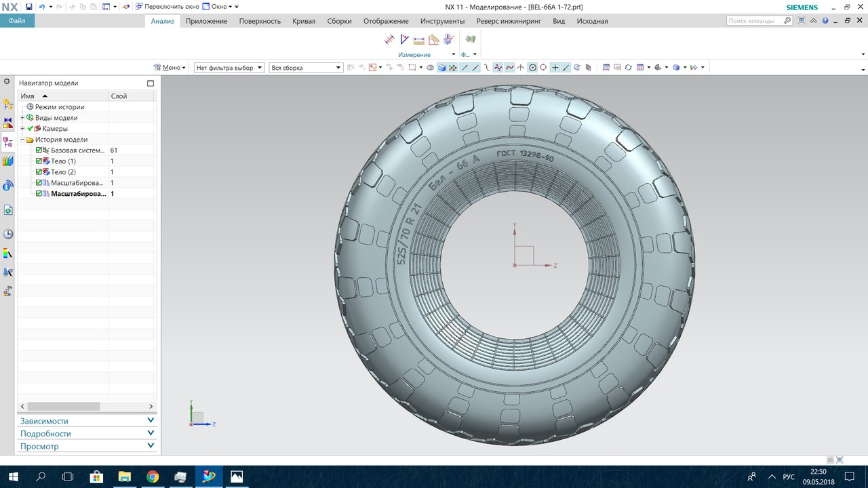Open the Assembly Navigator sidebar icon

click(x=8, y=104)
